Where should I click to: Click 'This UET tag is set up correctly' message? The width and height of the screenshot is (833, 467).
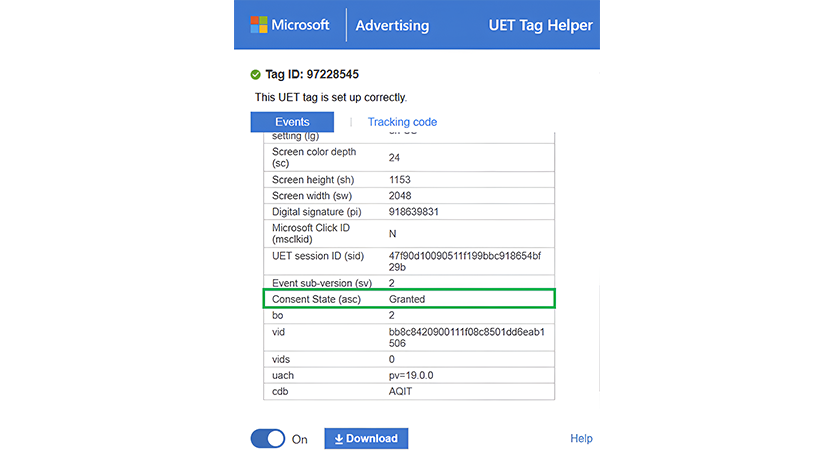330,97
